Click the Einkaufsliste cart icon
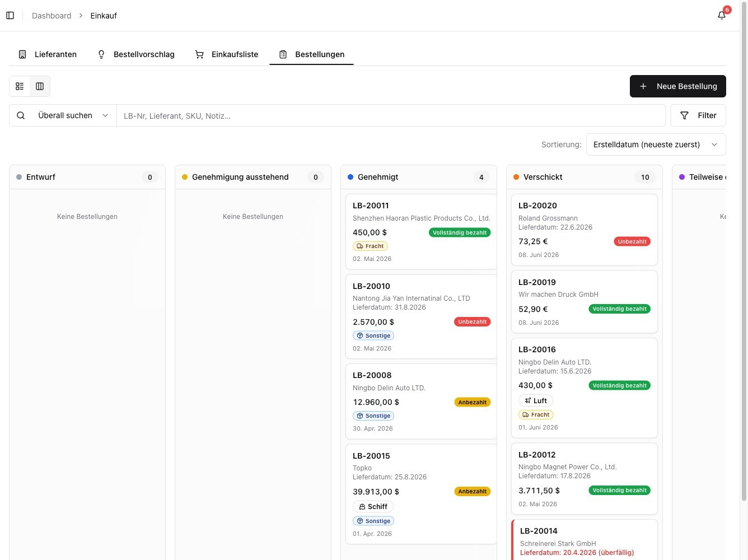The height and width of the screenshot is (560, 748). [x=199, y=54]
